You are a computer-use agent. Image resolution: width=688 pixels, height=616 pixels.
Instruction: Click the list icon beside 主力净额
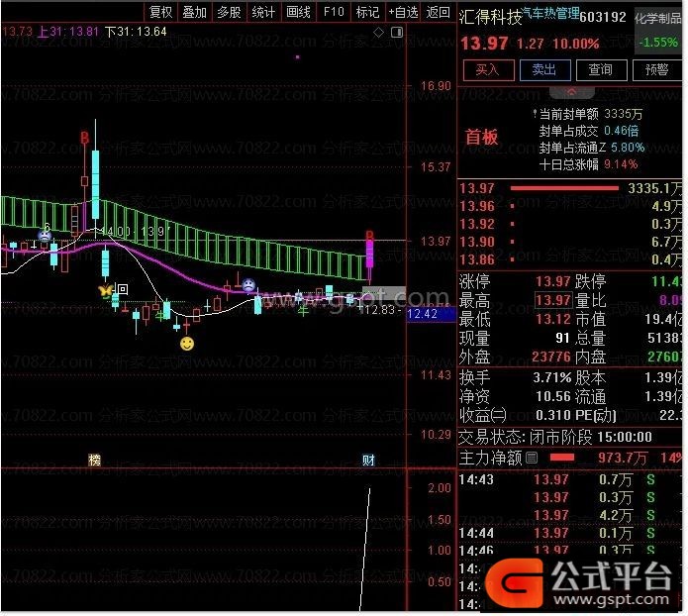pyautogui.click(x=532, y=458)
